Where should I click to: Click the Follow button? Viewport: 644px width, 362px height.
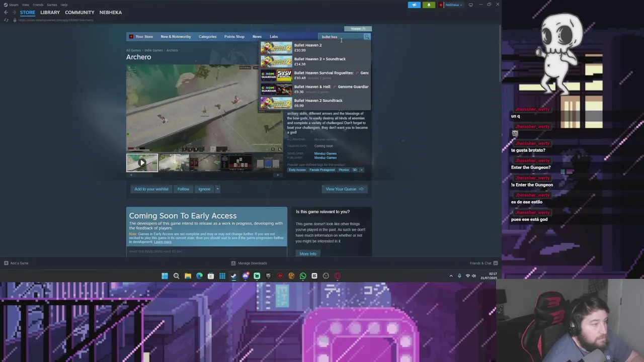183,189
